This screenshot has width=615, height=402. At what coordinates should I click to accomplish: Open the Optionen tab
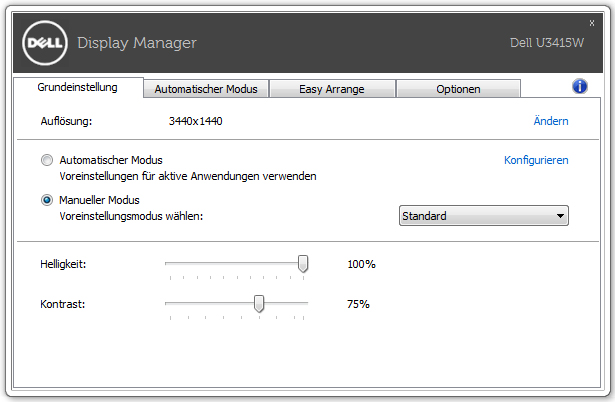tap(458, 89)
